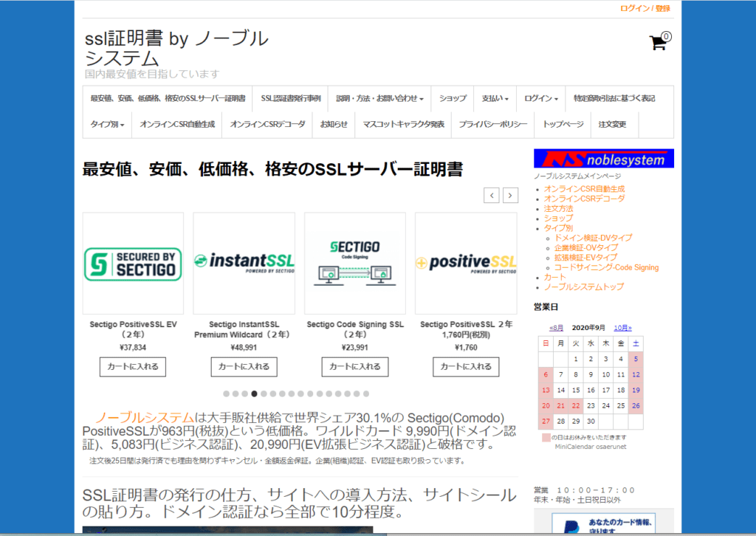Expand 説明・方法・お問い合わせ dropdown menu
Screen dimensions: 756x536
[379, 98]
